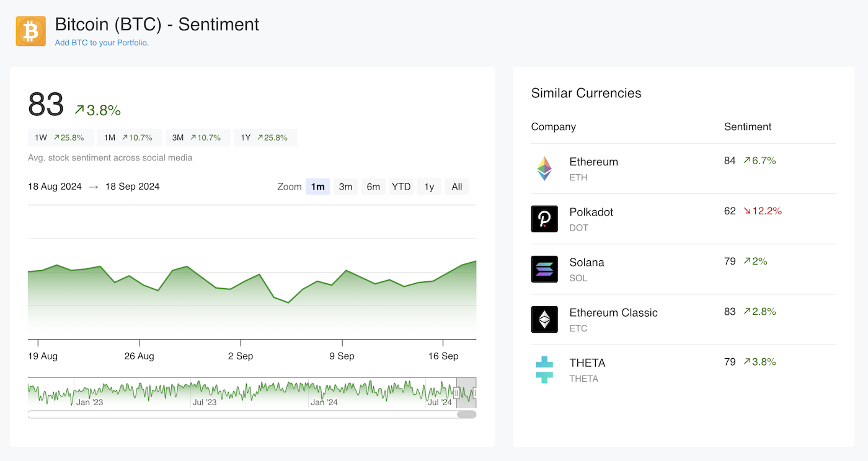Click the headline 3.8% change value
868x461 pixels.
tap(97, 110)
